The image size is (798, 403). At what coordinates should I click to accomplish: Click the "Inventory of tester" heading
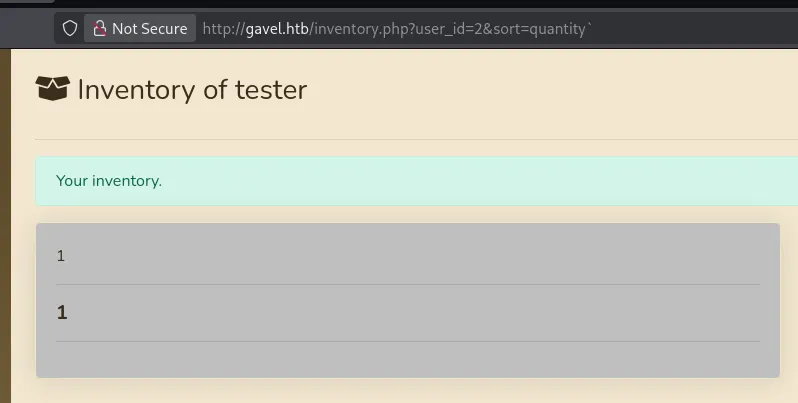click(192, 90)
